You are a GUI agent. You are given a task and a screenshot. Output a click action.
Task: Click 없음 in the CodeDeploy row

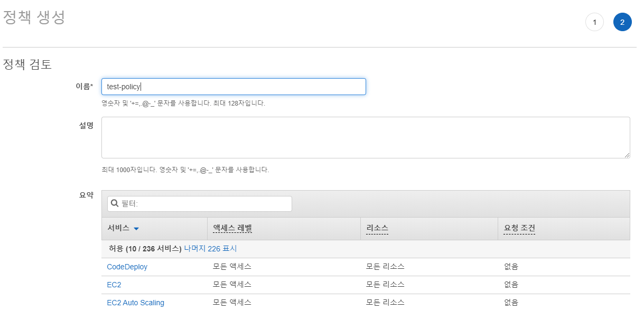511,267
